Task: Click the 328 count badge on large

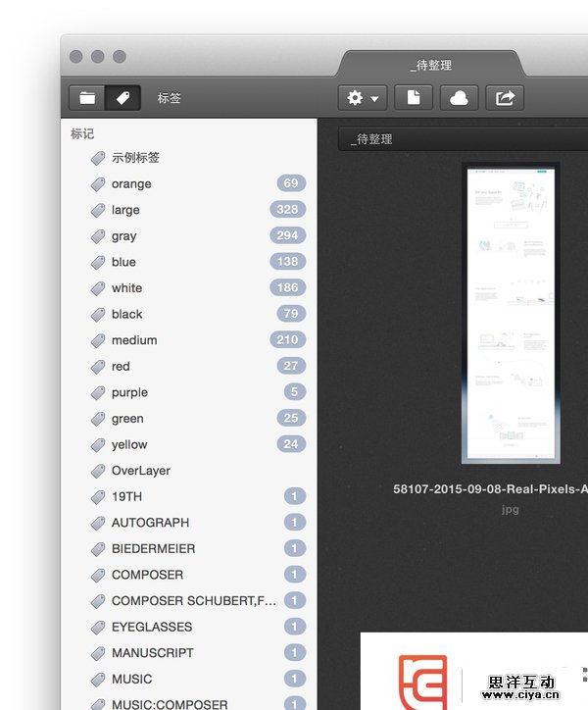Action: [x=288, y=209]
